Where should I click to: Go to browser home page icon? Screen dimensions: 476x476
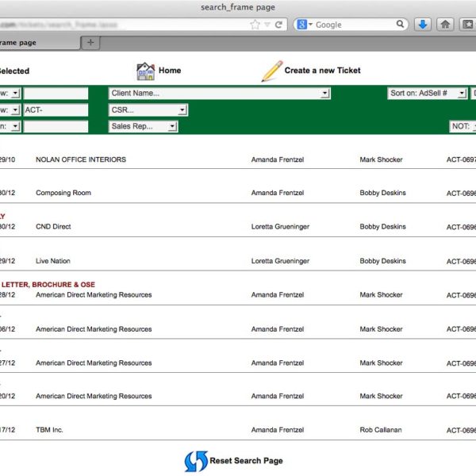click(446, 25)
